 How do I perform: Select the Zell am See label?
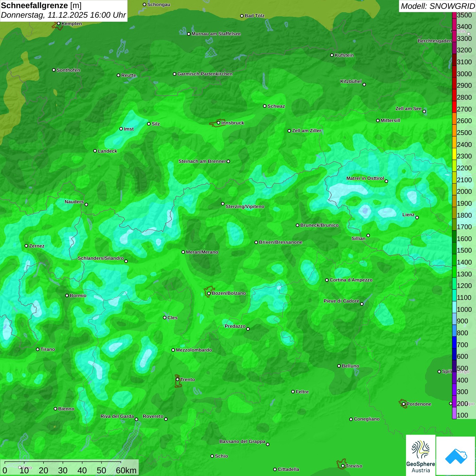point(408,108)
